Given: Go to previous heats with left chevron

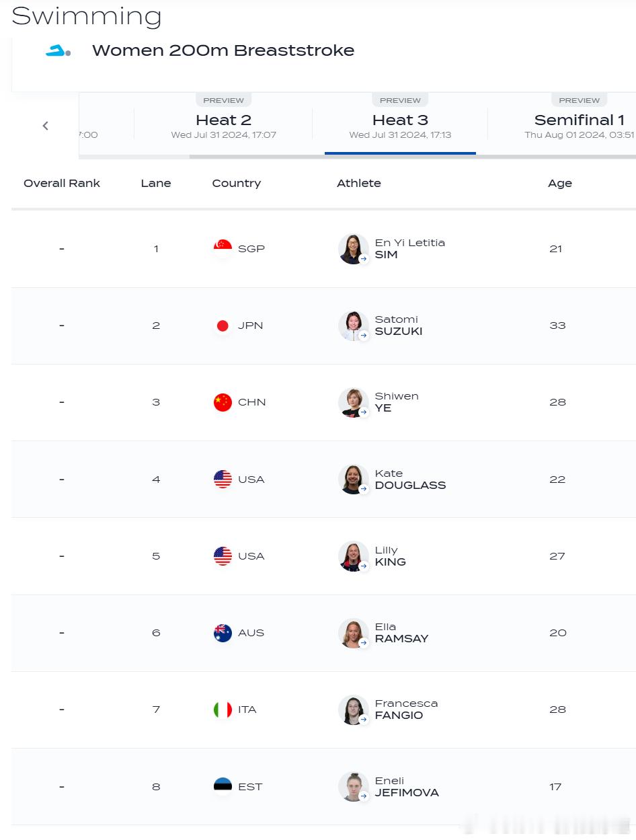Looking at the screenshot, I should coord(45,126).
